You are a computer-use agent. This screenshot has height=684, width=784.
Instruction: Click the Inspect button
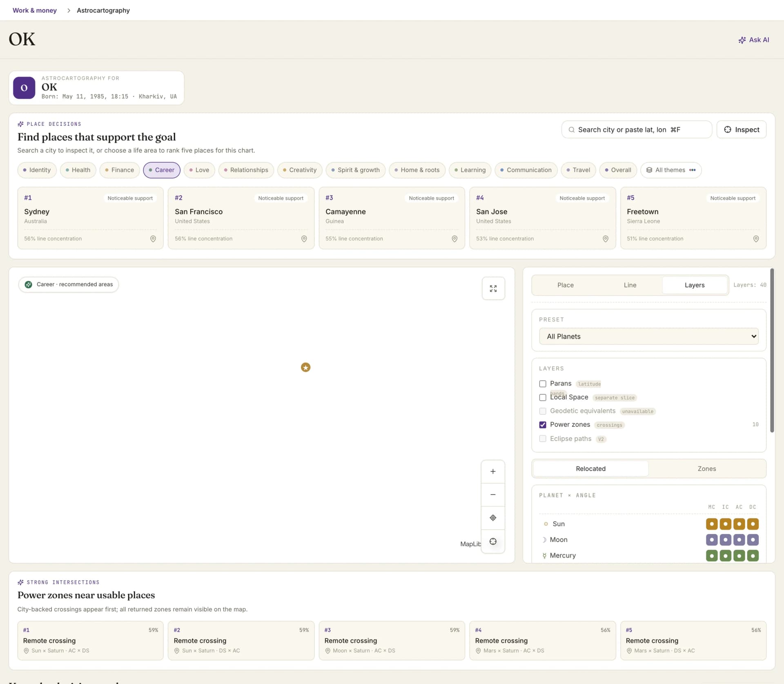(741, 130)
